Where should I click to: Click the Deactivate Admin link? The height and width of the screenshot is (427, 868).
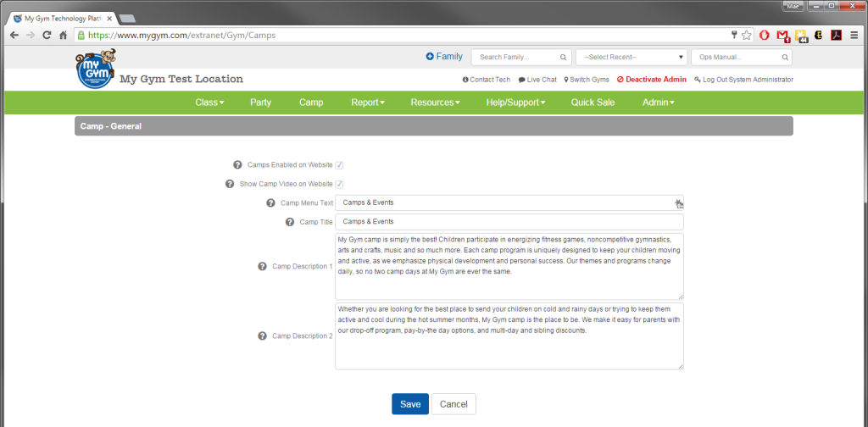pyautogui.click(x=651, y=80)
